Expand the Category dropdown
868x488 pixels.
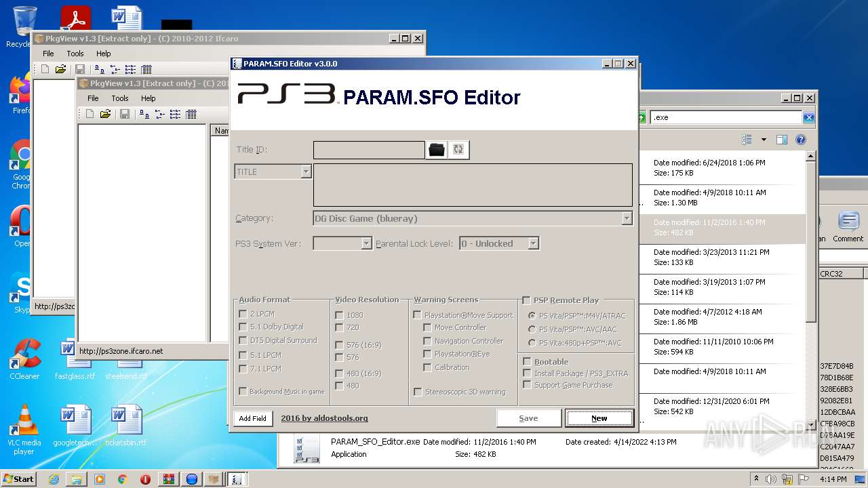click(627, 218)
